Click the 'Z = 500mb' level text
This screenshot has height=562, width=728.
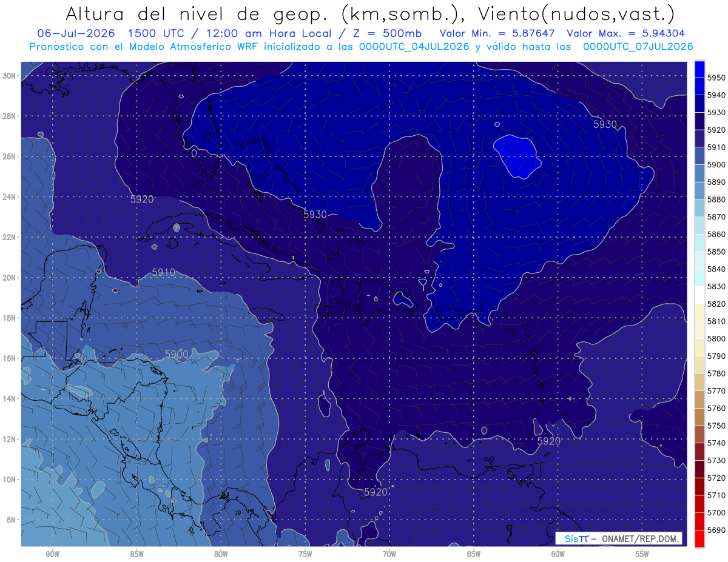386,34
